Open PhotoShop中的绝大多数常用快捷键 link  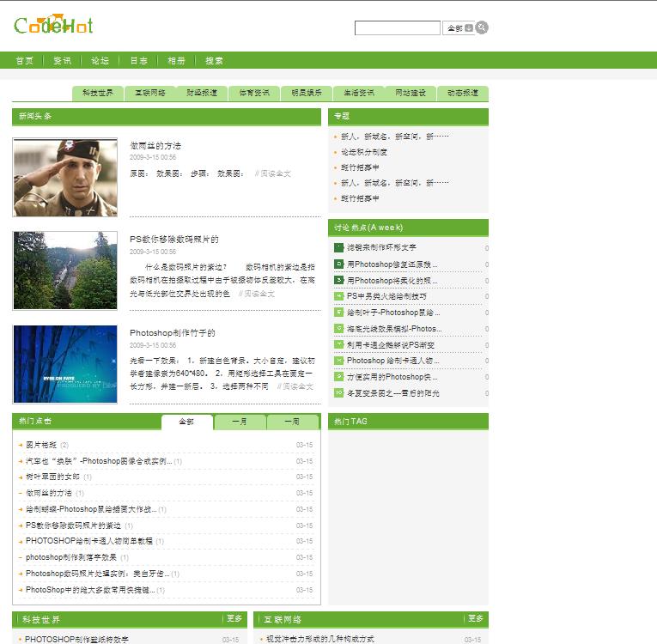coord(90,590)
